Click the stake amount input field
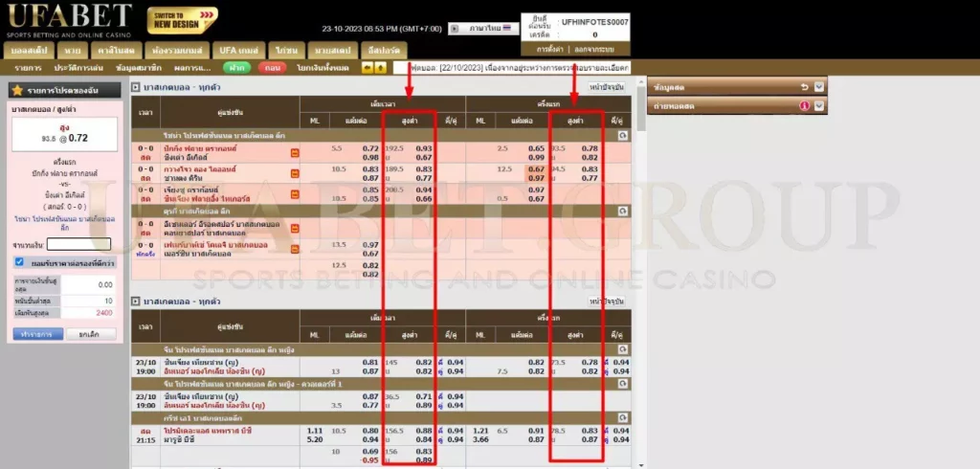 click(79, 244)
